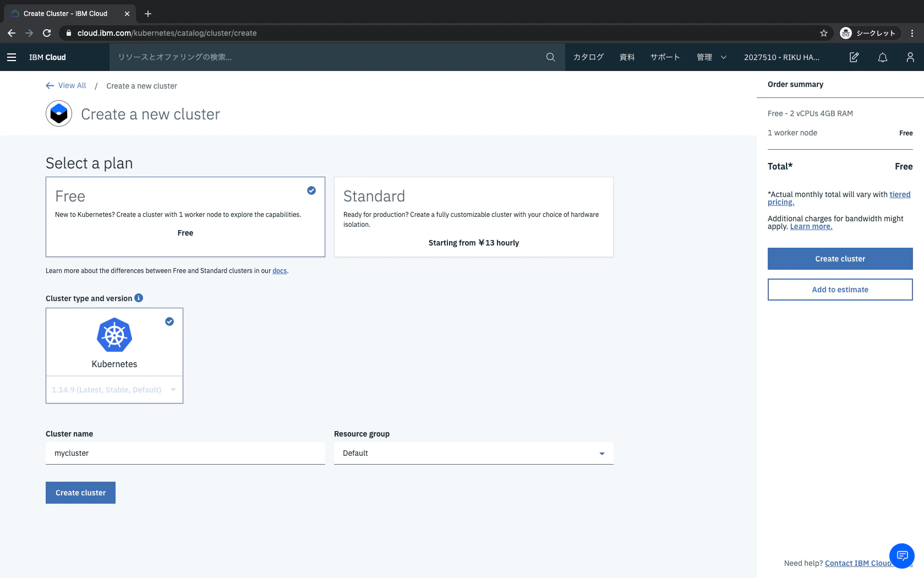Open the サポート menu item
The width and height of the screenshot is (924, 578).
point(665,57)
